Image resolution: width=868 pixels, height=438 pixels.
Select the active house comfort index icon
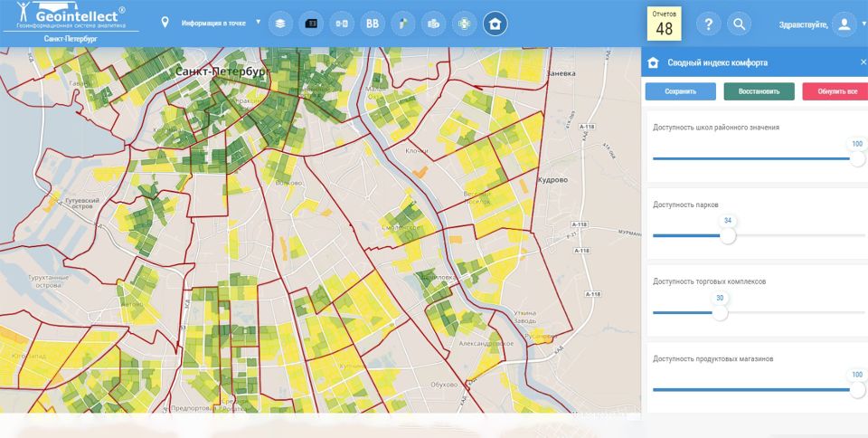(x=495, y=24)
